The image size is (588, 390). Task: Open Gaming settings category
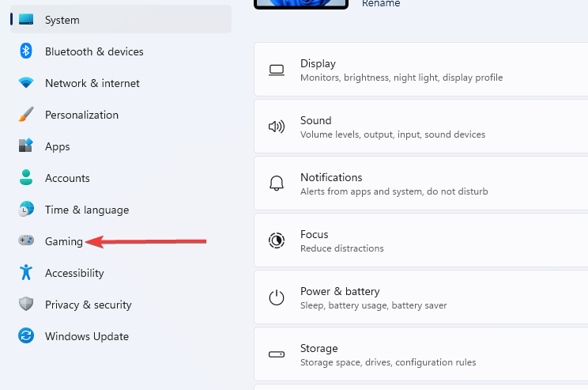coord(64,241)
